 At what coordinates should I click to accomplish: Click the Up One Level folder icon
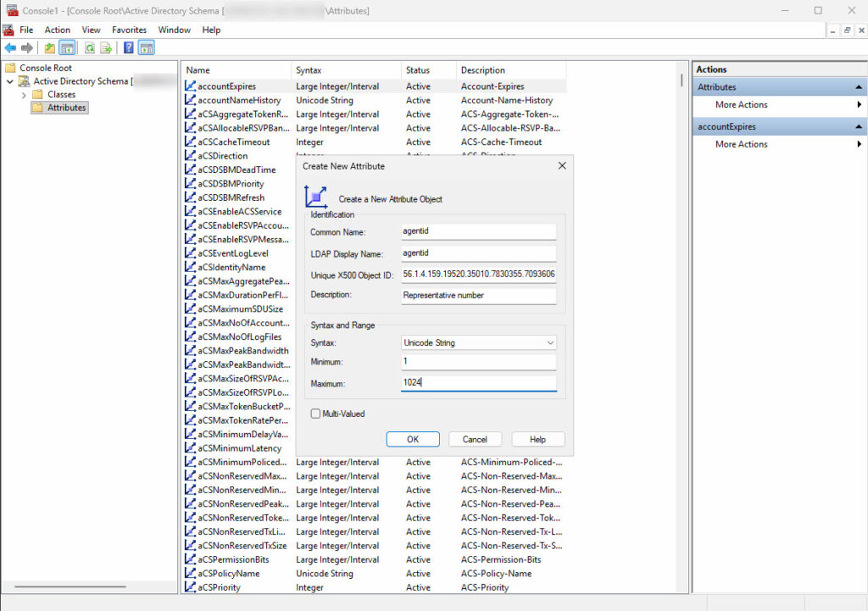(50, 48)
